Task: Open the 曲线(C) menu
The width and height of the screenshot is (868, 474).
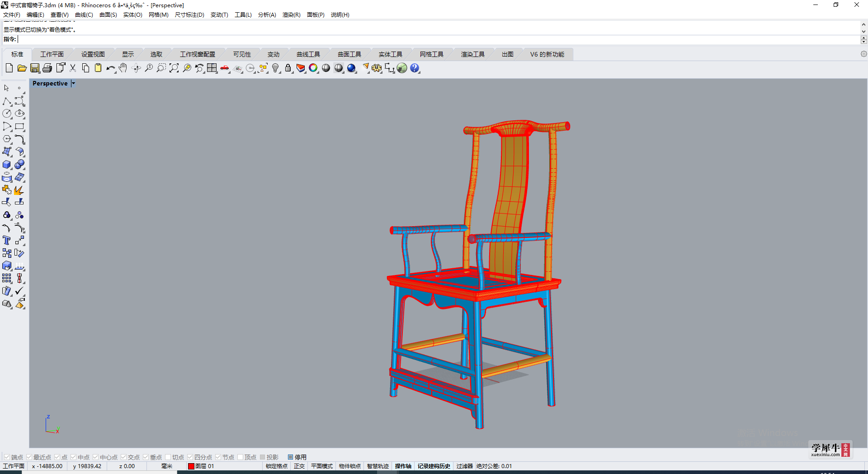Action: coord(84,15)
